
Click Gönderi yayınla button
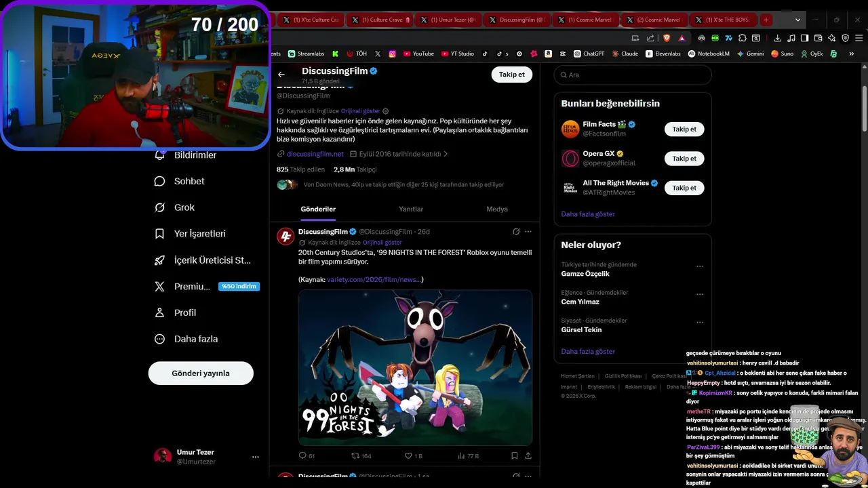tap(201, 373)
